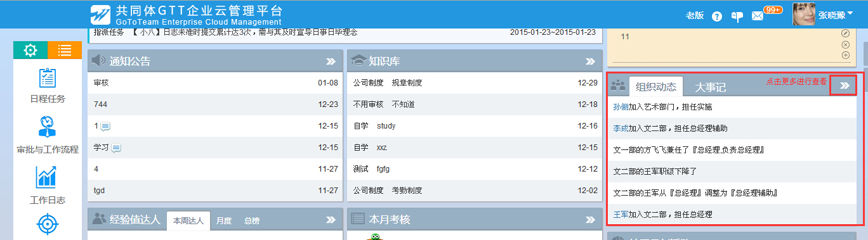Click the user avatar photo

click(x=804, y=15)
